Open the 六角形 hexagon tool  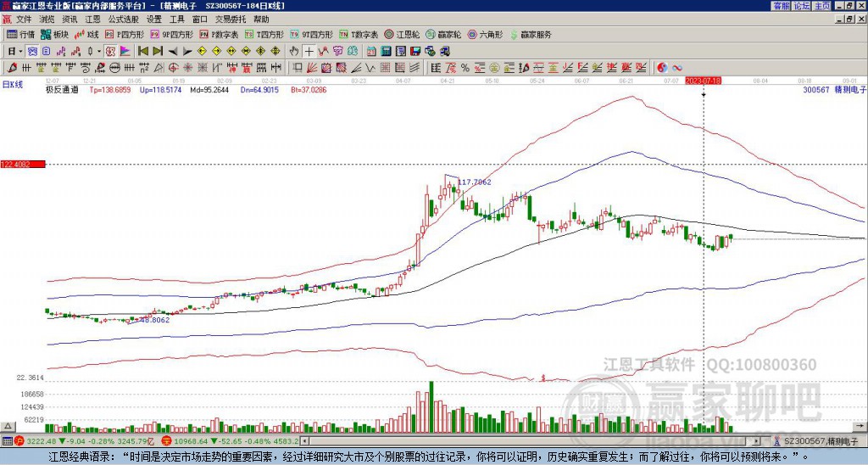click(485, 34)
